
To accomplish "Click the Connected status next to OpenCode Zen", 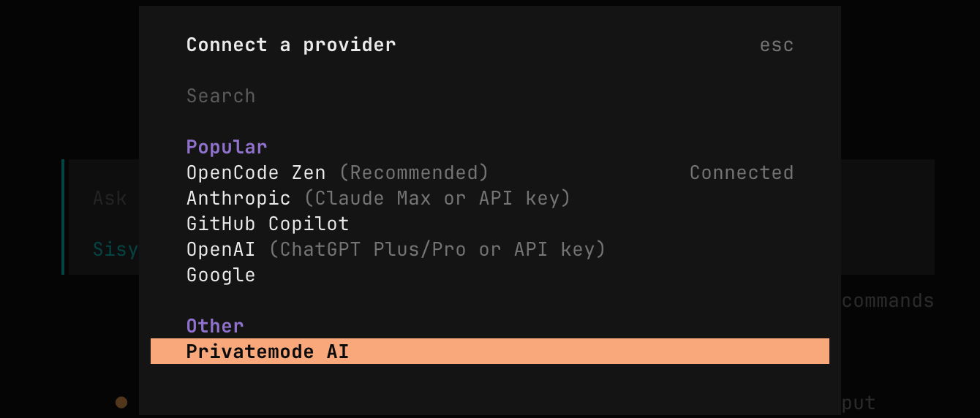I will click(741, 173).
